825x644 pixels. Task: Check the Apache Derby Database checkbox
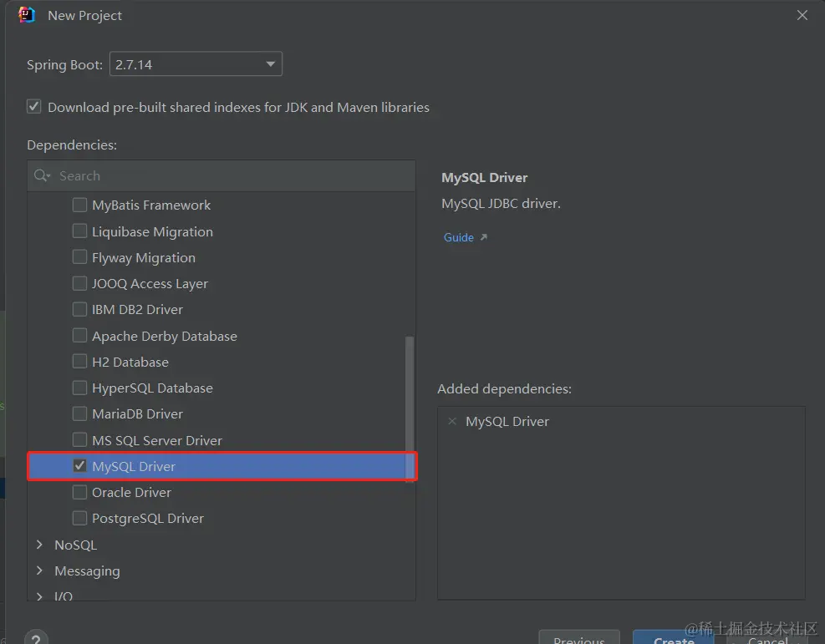(79, 336)
